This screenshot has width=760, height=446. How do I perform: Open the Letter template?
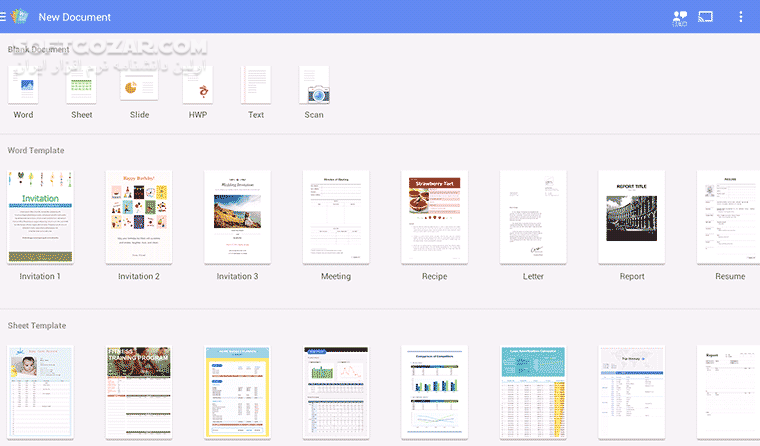(x=533, y=217)
